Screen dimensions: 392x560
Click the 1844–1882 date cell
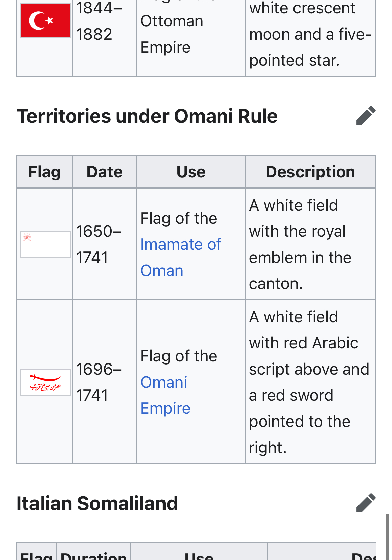pos(99,21)
